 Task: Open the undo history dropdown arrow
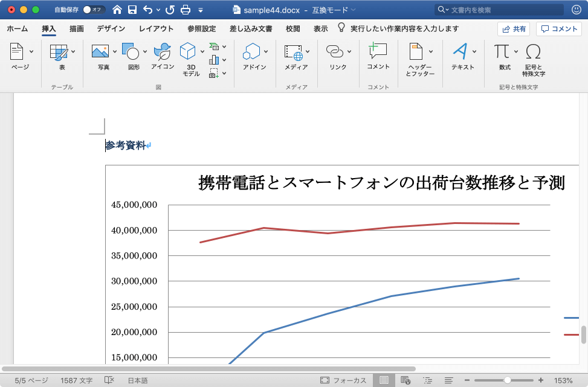coord(158,10)
